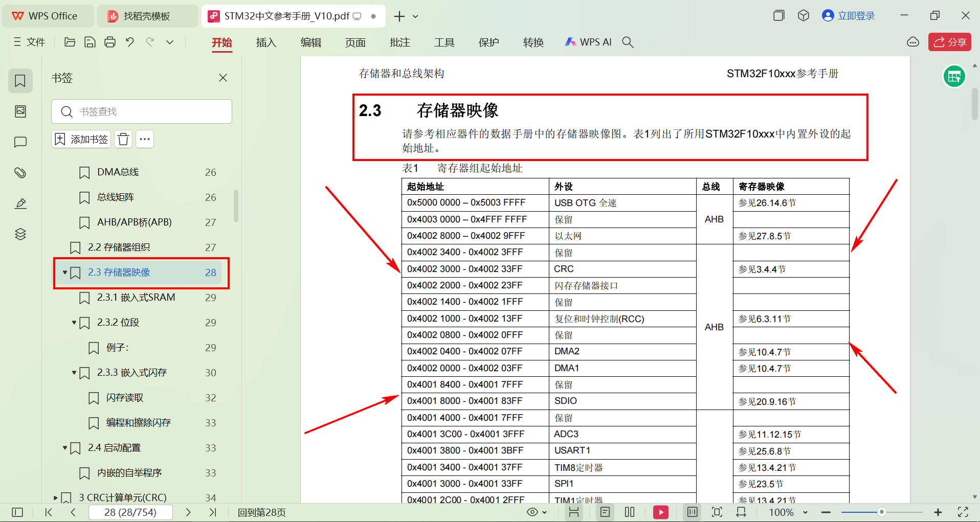
Task: Increase zoom with plus button
Action: (938, 512)
